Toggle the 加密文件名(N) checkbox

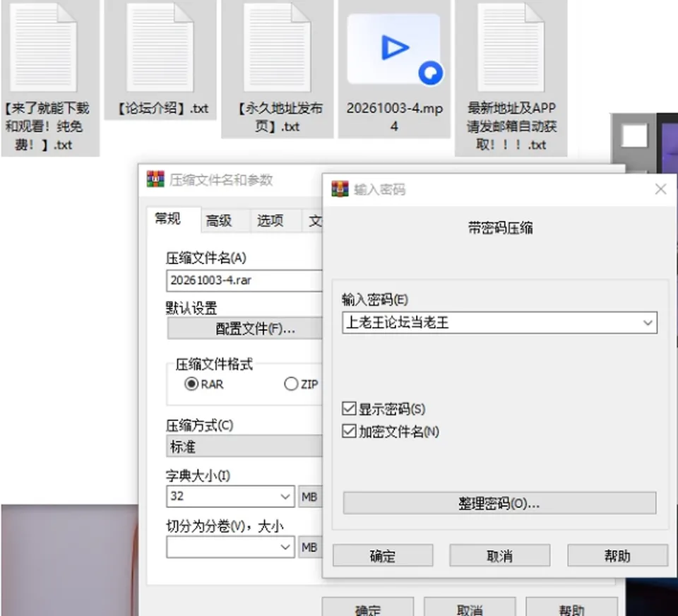(349, 432)
